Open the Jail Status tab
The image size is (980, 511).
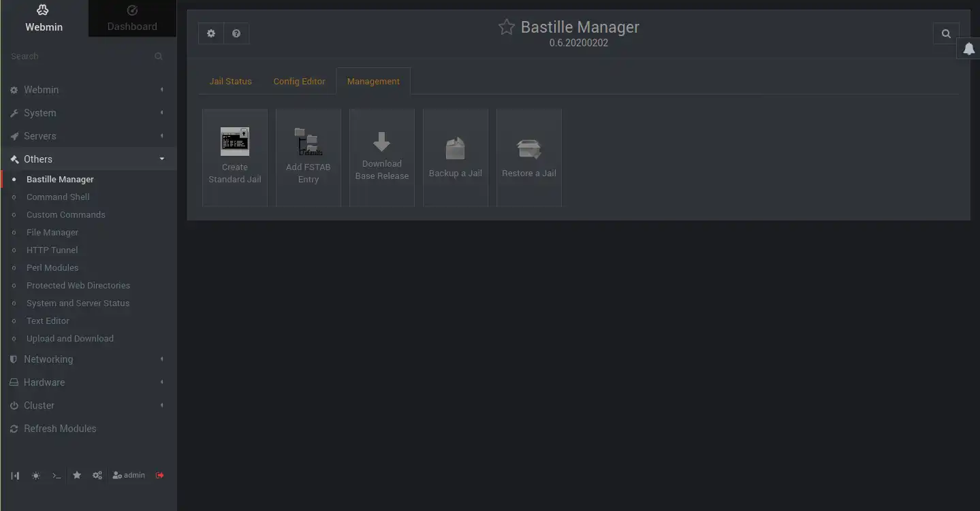click(230, 81)
